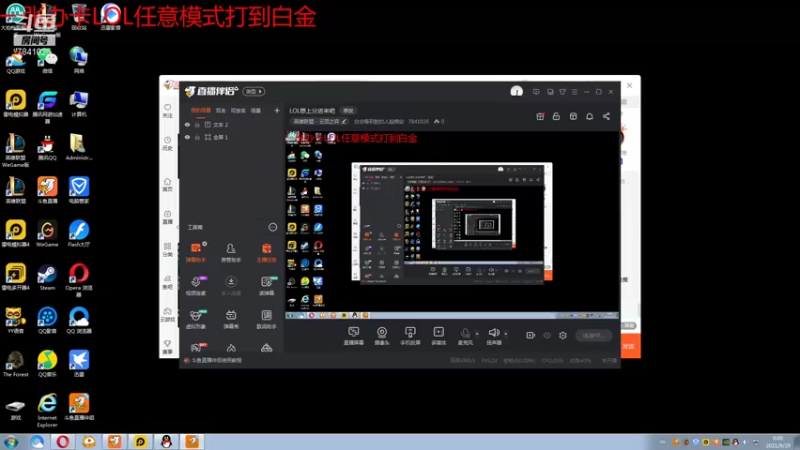
Task: Open Steam desktop shortcut
Action: click(47, 277)
